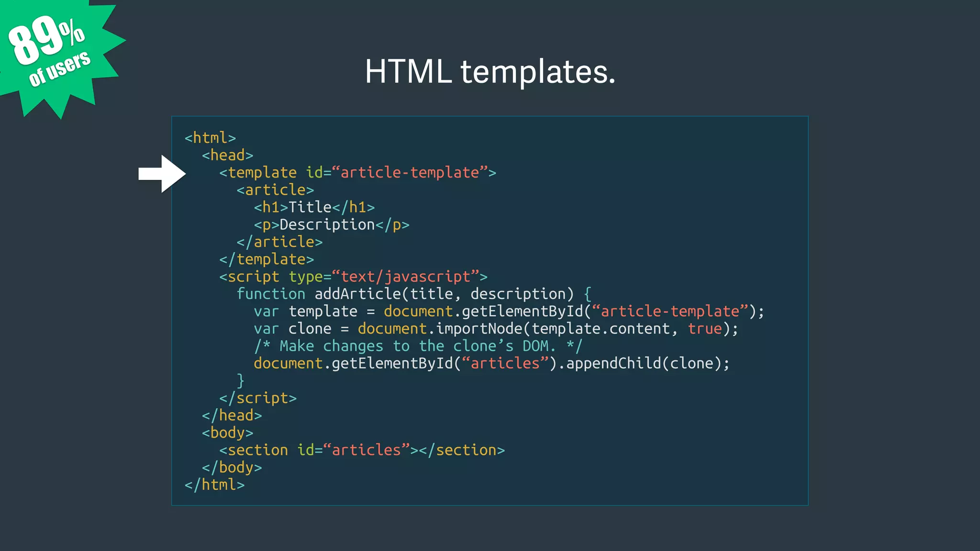Click the var template getElementById line
The width and height of the screenshot is (980, 551).
(509, 311)
